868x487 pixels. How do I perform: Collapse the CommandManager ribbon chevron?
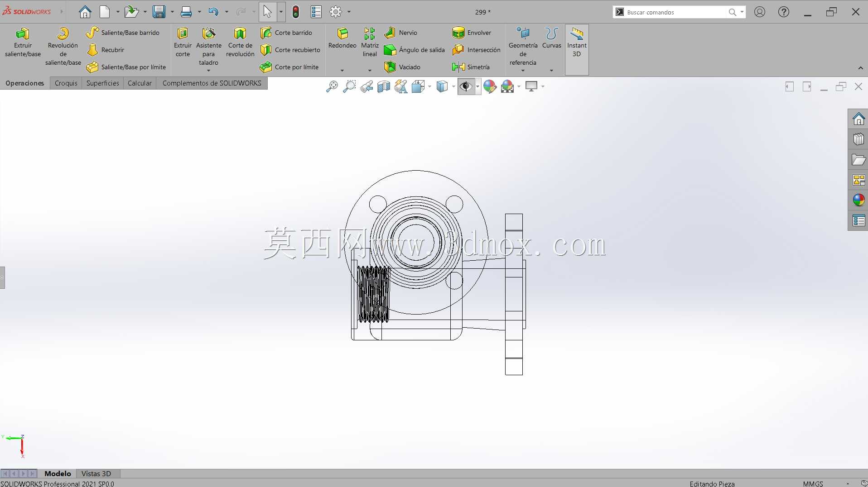click(x=860, y=68)
